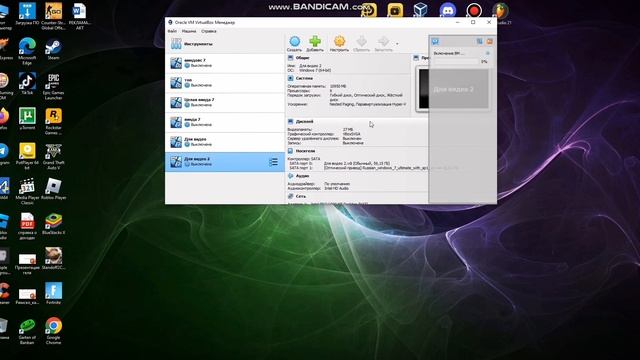Open Fortnite desktop shortcut
This screenshot has width=640, height=360.
53,293
